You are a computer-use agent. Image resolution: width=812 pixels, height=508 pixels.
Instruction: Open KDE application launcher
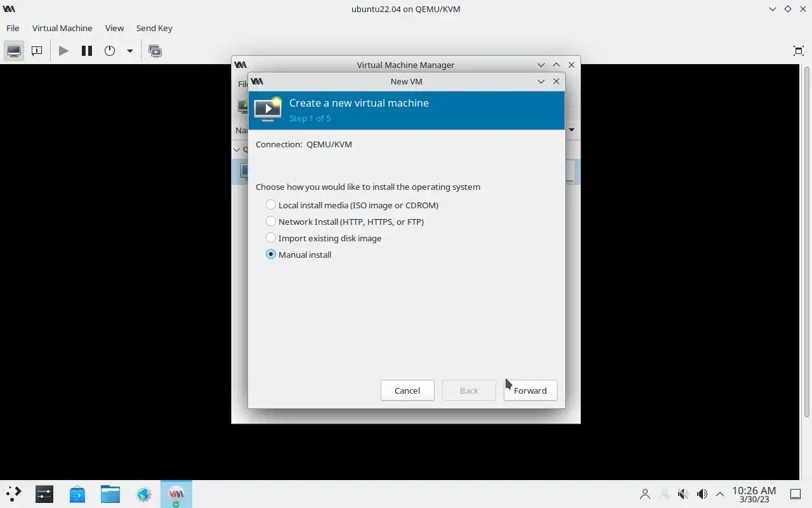[x=14, y=494]
